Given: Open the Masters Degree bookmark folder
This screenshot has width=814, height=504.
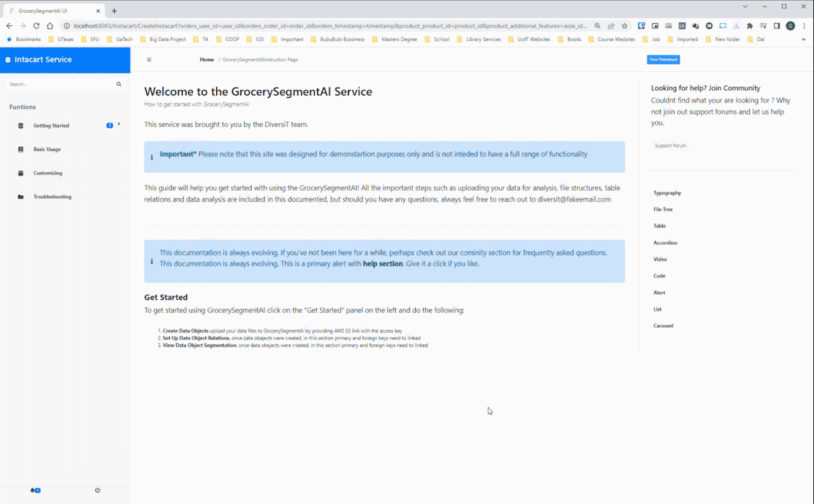Looking at the screenshot, I should click(x=394, y=39).
